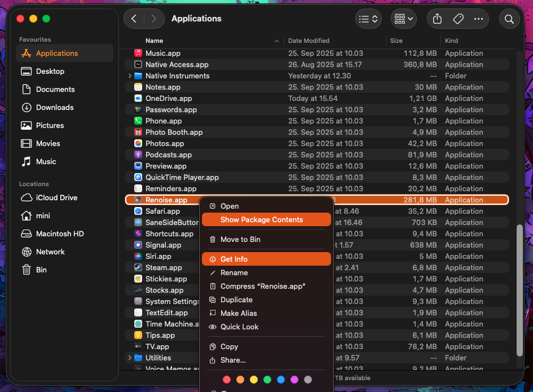
Task: Sort by the Date Modified column
Action: click(x=309, y=41)
